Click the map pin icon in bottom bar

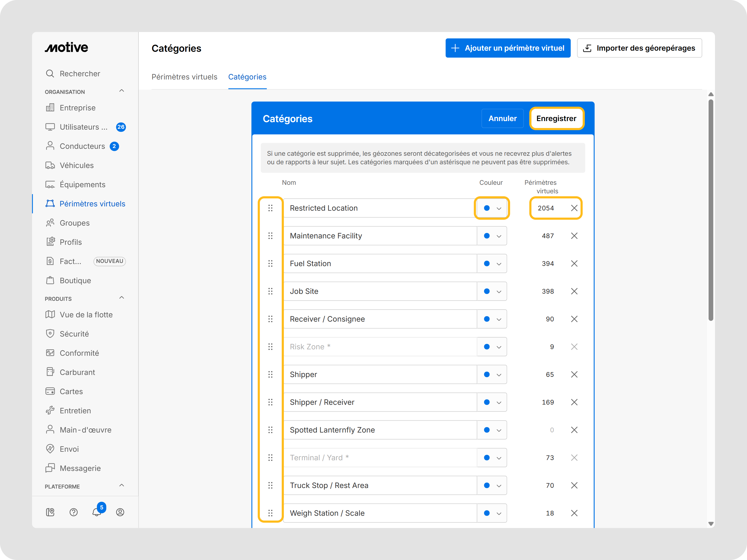[x=50, y=512]
